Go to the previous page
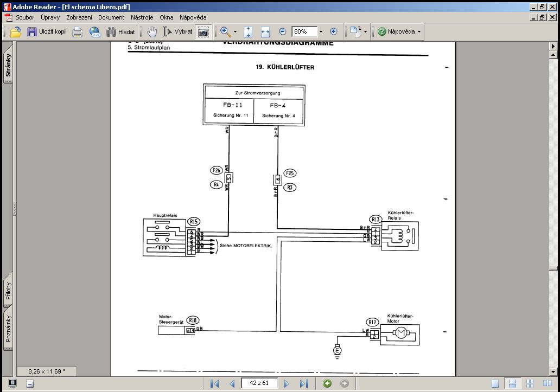 pos(232,383)
